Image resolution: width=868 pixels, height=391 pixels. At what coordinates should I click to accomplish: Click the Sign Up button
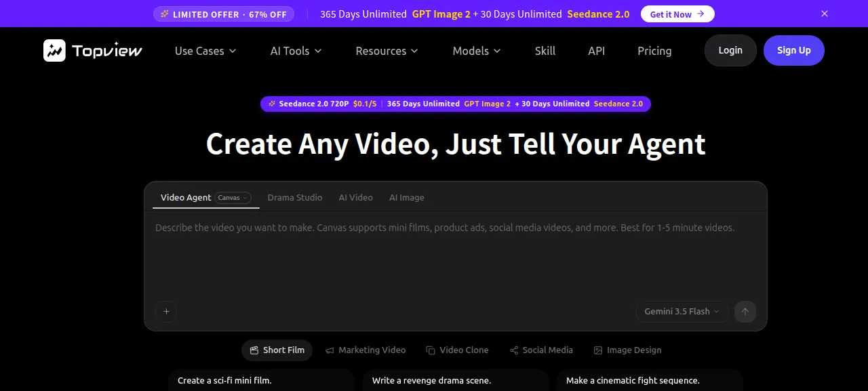(794, 50)
